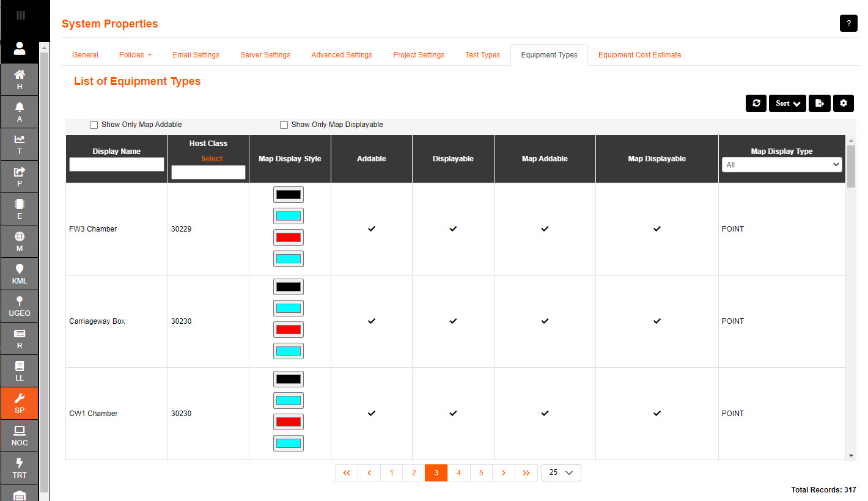This screenshot has width=868, height=501.
Task: Go to page 4 in pagination
Action: (458, 473)
